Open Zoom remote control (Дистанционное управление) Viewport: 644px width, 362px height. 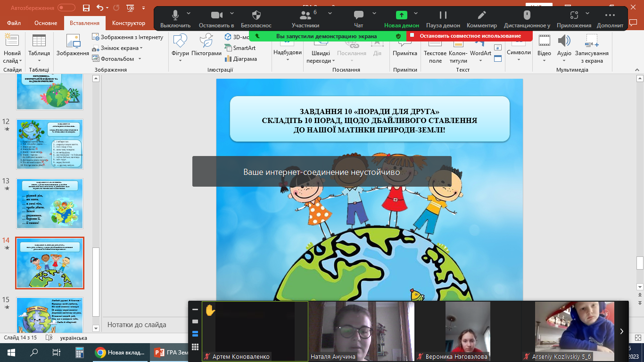coord(527,19)
